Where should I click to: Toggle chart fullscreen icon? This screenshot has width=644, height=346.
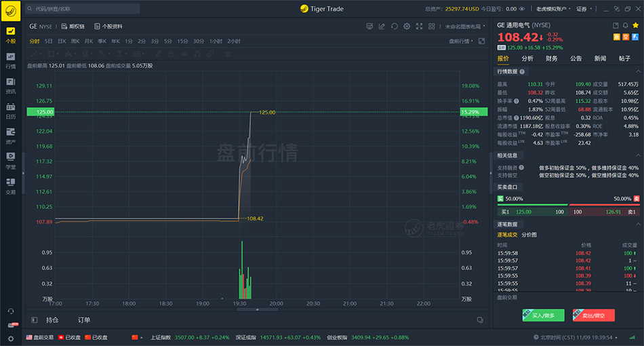click(420, 26)
